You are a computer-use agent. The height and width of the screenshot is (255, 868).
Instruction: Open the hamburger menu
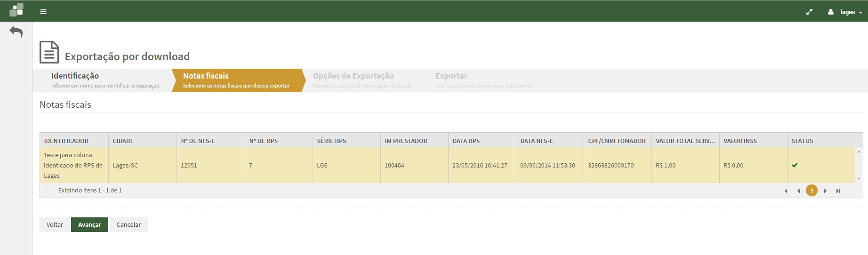pyautogui.click(x=43, y=12)
